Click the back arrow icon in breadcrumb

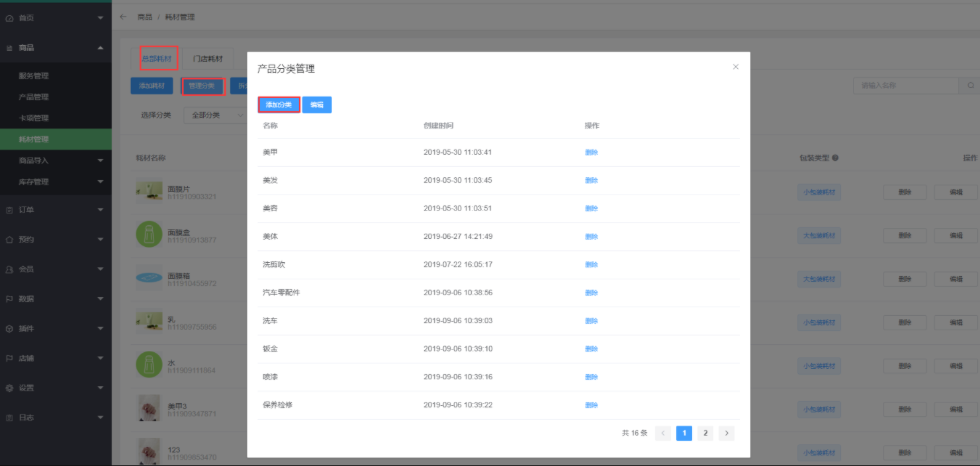(123, 17)
